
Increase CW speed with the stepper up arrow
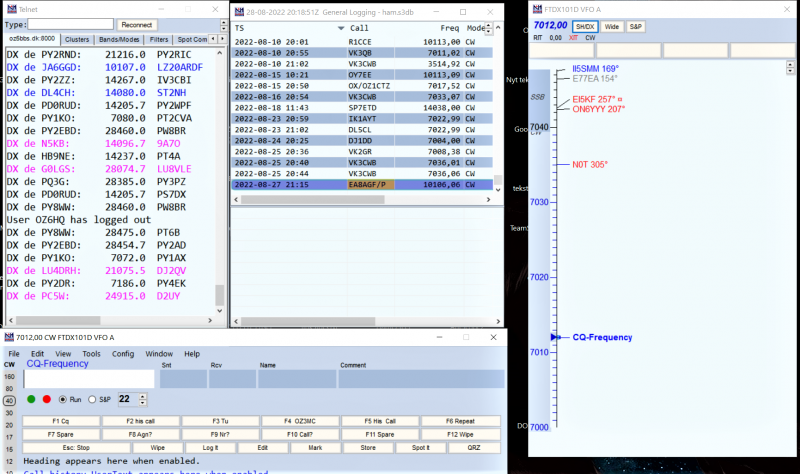pos(143,396)
